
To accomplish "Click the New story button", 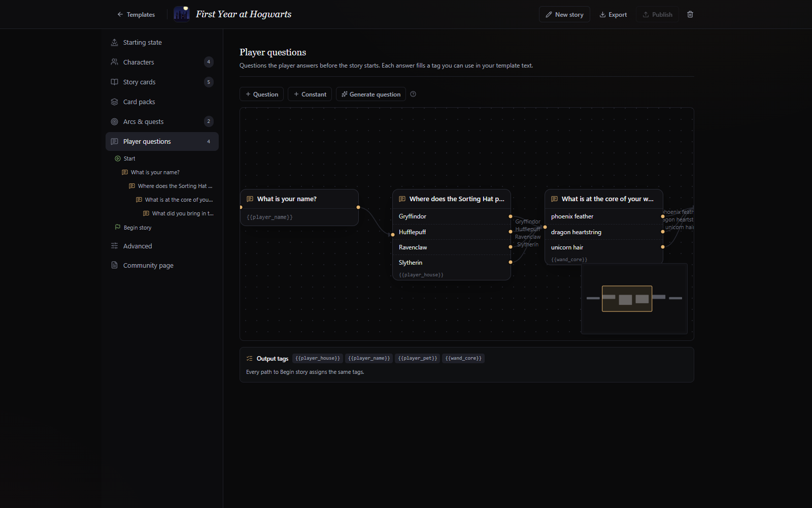I will pyautogui.click(x=564, y=15).
